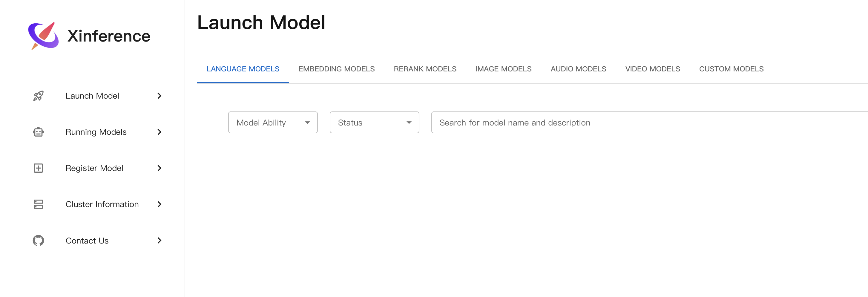Click the model search input field
Image resolution: width=868 pixels, height=297 pixels.
click(573, 123)
